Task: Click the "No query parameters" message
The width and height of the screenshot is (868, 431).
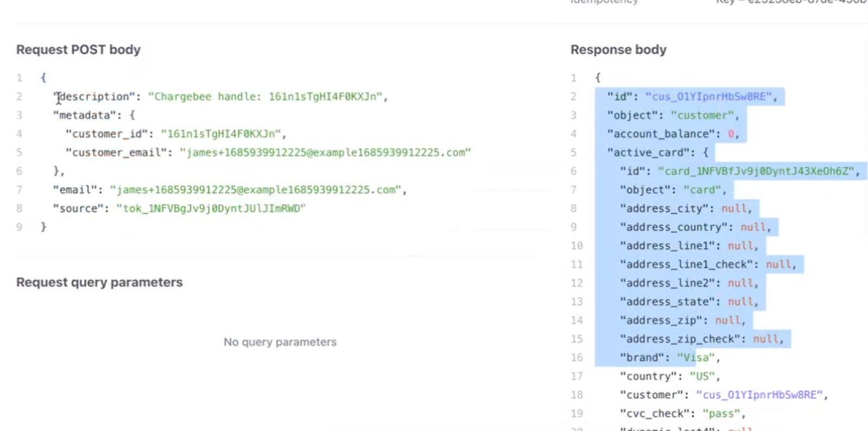Action: coord(280,342)
